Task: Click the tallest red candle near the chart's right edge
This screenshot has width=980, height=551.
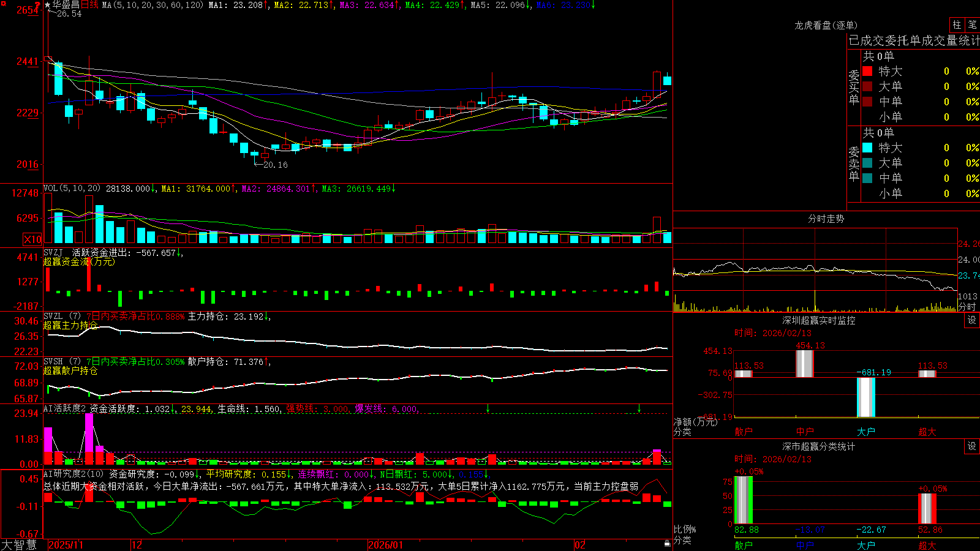Action: point(657,84)
